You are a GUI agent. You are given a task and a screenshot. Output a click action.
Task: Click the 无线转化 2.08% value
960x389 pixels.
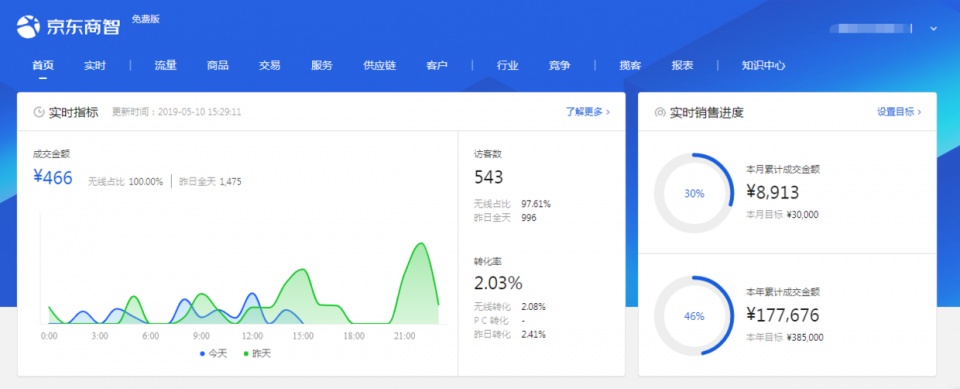(x=509, y=306)
